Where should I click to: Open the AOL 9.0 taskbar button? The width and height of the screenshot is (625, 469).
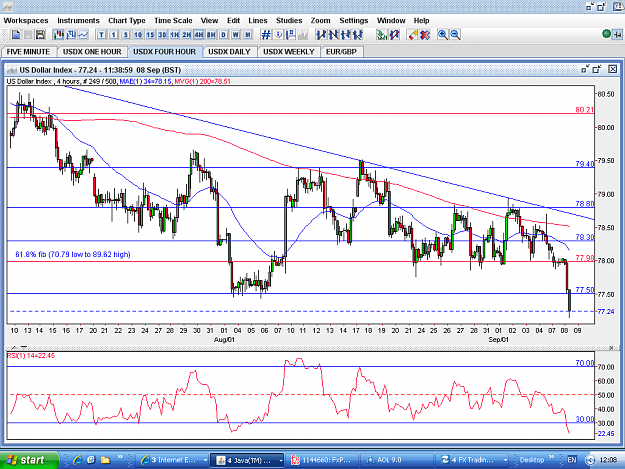[397, 460]
